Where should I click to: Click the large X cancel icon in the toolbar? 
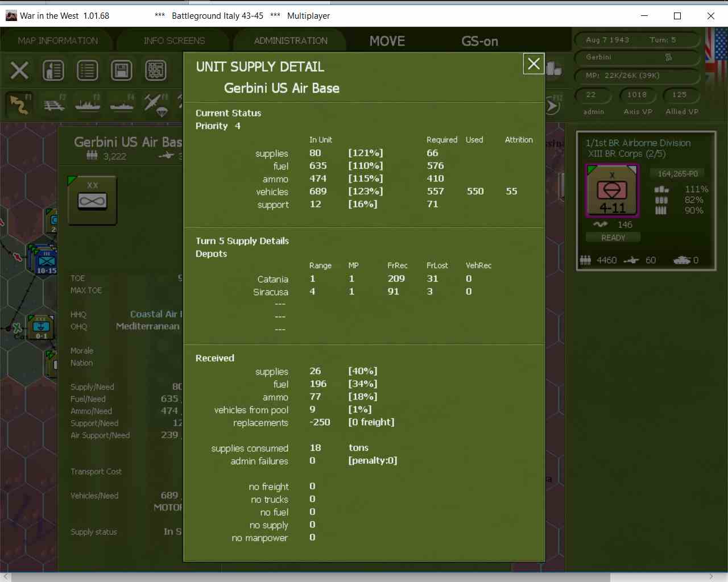pos(19,70)
